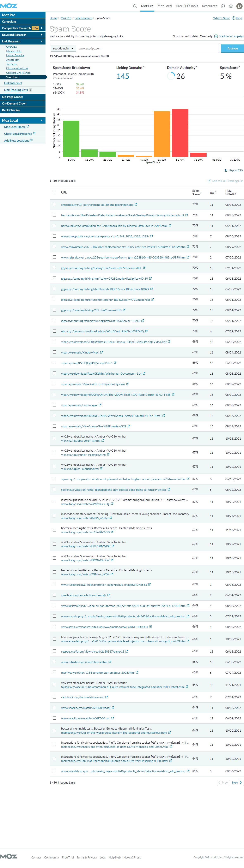Click the plus icon beside Track in a Campaign
This screenshot has height=868, width=244.
[x=216, y=36]
